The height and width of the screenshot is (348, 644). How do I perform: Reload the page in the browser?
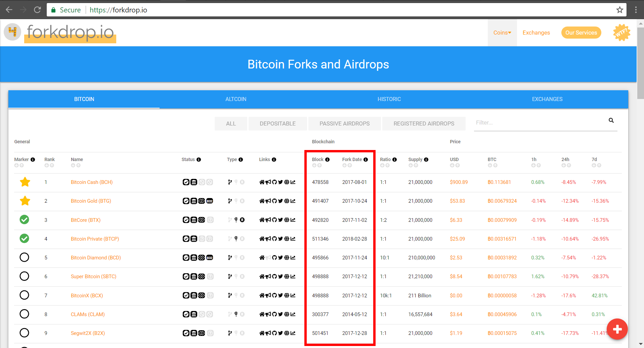(x=37, y=10)
